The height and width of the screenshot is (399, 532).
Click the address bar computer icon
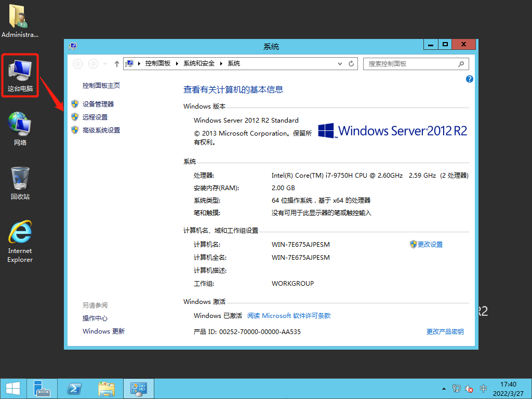click(129, 63)
